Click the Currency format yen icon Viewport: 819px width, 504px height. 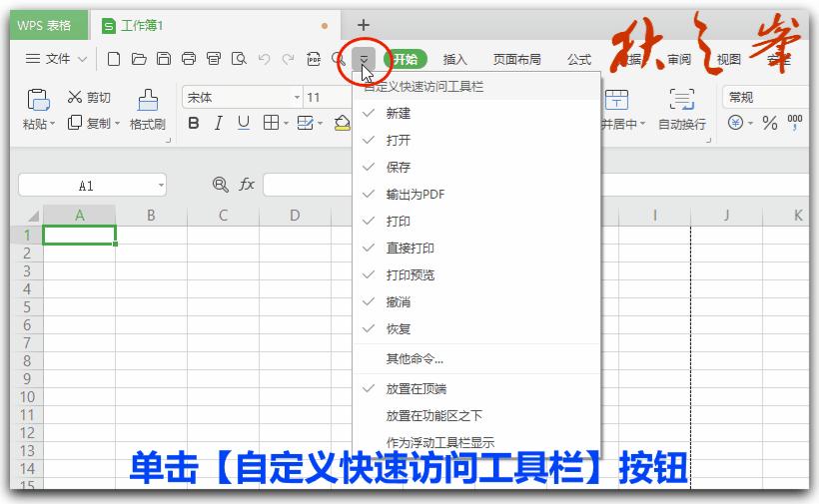(x=735, y=123)
